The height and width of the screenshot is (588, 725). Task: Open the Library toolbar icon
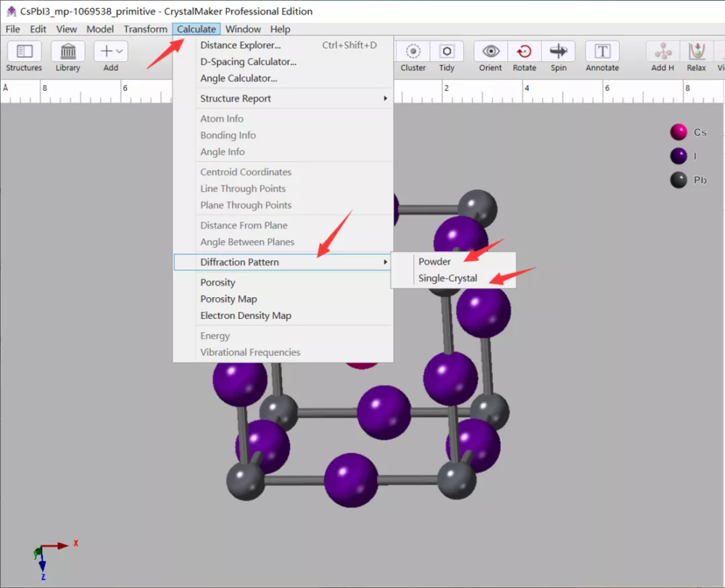click(x=68, y=51)
